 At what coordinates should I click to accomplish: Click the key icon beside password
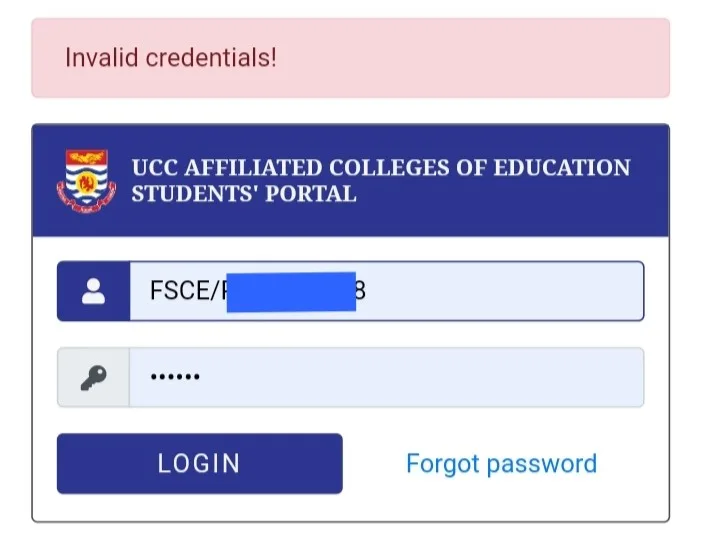(x=94, y=377)
